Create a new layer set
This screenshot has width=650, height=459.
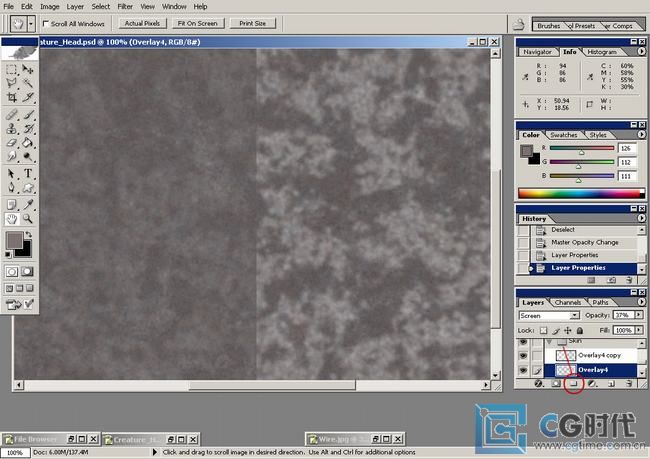pyautogui.click(x=574, y=384)
